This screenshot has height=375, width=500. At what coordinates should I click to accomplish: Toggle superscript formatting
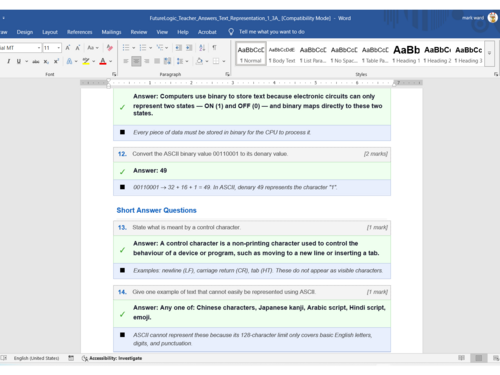click(x=56, y=61)
